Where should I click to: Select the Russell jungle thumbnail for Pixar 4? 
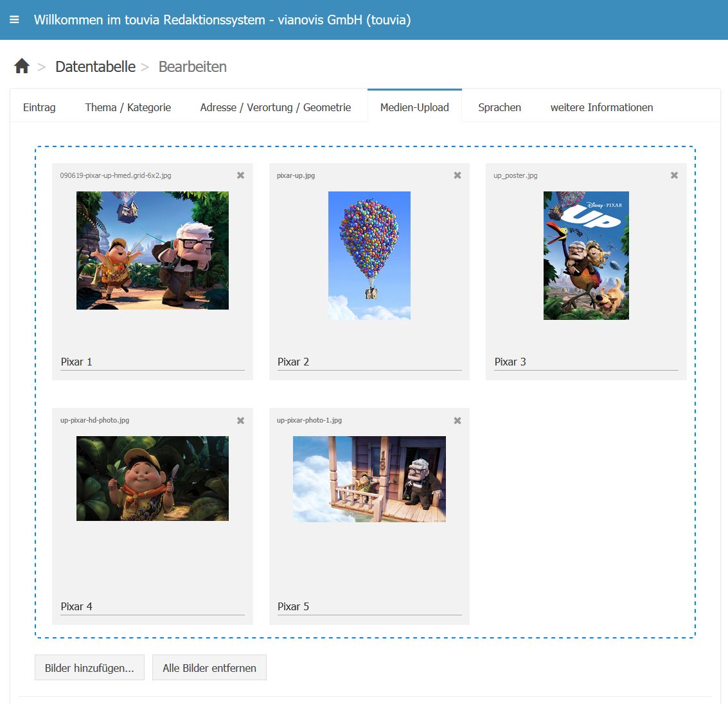point(152,479)
